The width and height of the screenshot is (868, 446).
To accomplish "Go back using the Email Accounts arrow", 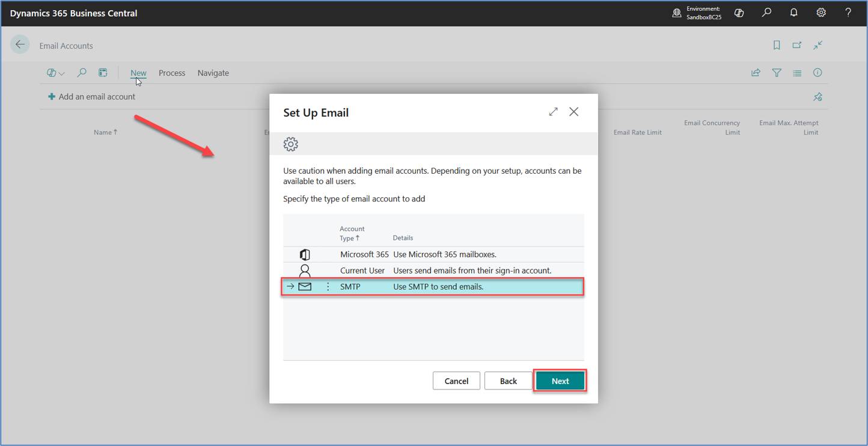I will point(20,44).
